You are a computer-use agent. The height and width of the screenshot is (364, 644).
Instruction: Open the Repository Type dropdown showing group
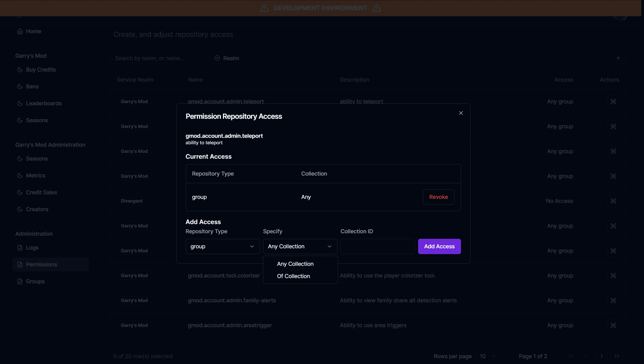(x=223, y=246)
